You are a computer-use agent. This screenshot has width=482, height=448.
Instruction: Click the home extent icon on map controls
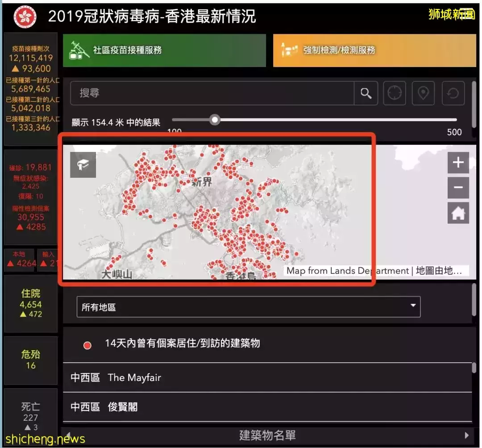458,213
